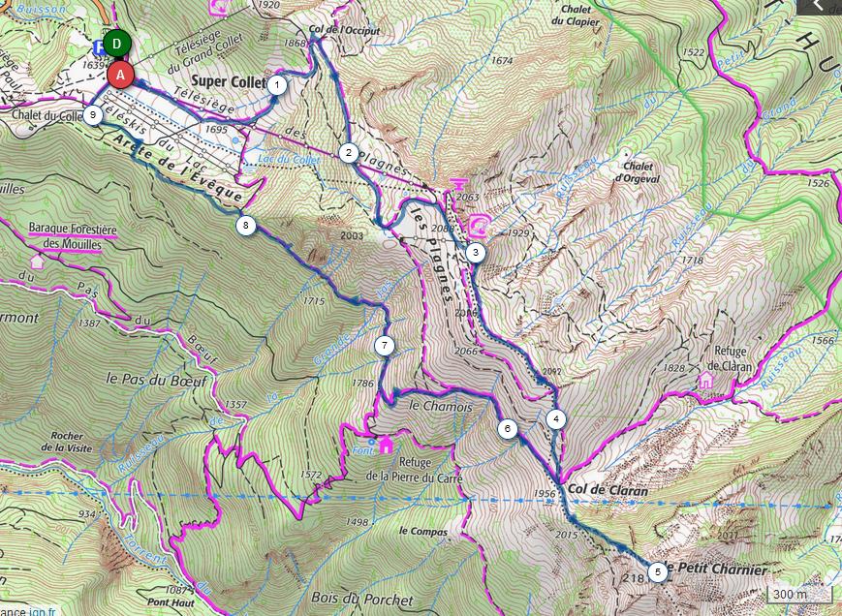The image size is (842, 616).
Task: Select waypoint 4 above Col de Claran
Action: click(x=556, y=419)
